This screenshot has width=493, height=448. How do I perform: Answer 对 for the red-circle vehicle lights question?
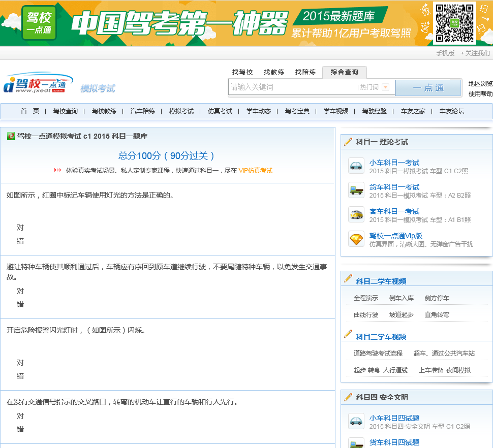pyautogui.click(x=20, y=228)
